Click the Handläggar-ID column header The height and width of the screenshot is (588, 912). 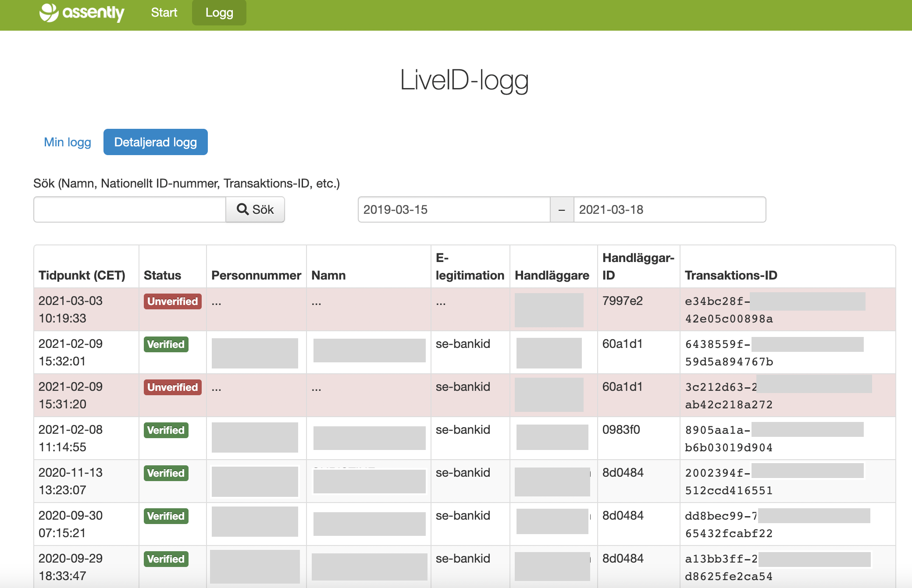coord(638,266)
